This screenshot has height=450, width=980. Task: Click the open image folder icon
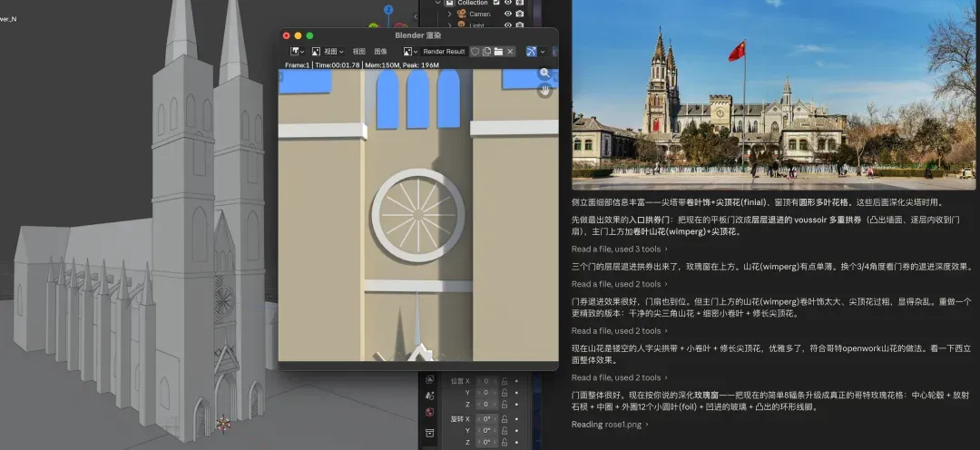click(498, 51)
